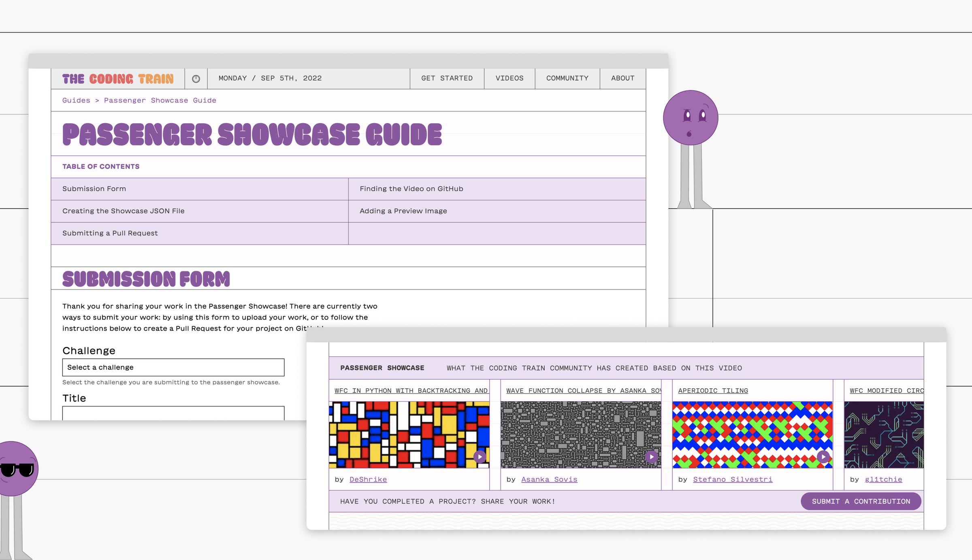
Task: Open the GET STARTED menu item
Action: (x=447, y=78)
